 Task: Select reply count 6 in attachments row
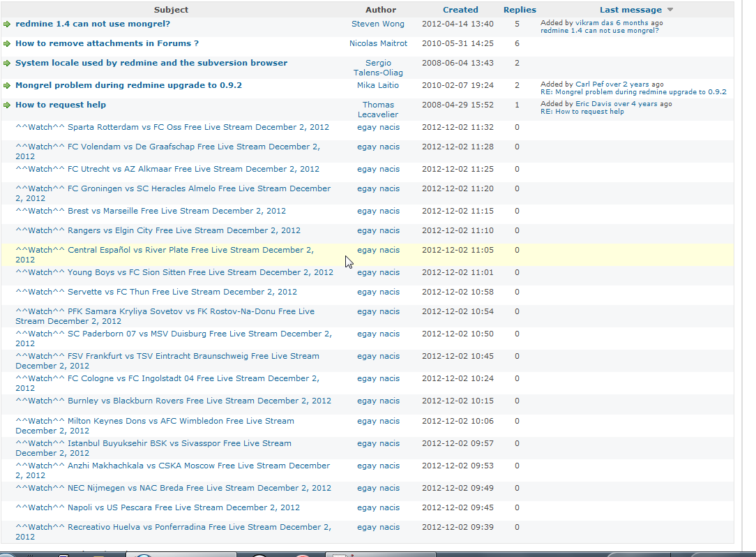tap(517, 43)
